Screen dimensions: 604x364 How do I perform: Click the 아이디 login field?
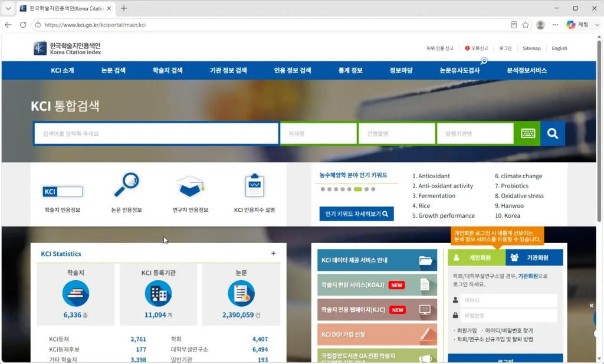point(508,300)
